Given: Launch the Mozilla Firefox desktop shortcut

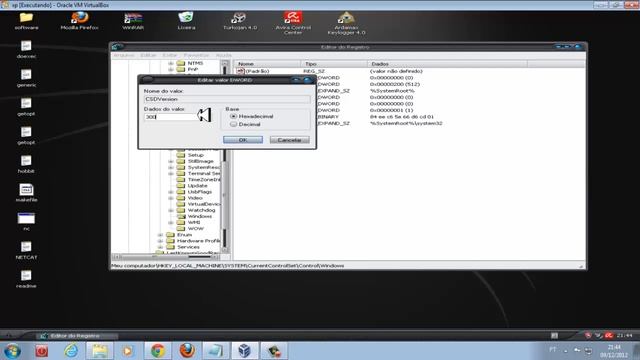Looking at the screenshot, I should pyautogui.click(x=80, y=21).
